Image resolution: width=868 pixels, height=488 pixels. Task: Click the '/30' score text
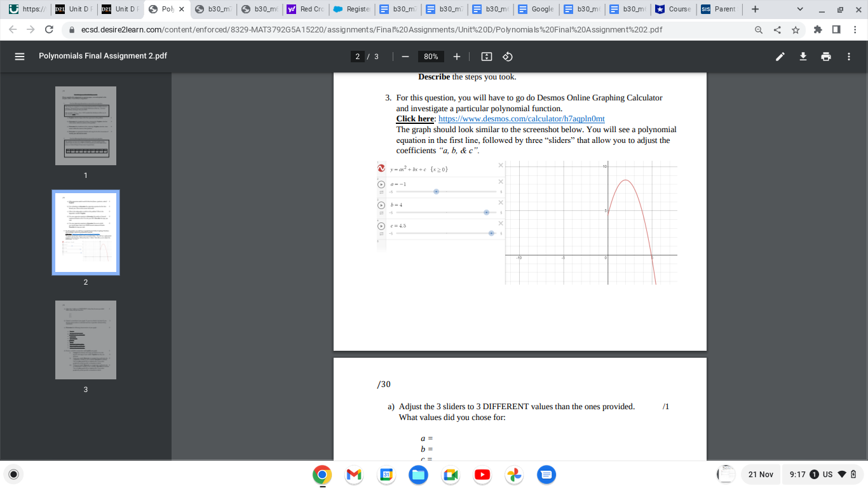[x=383, y=384]
